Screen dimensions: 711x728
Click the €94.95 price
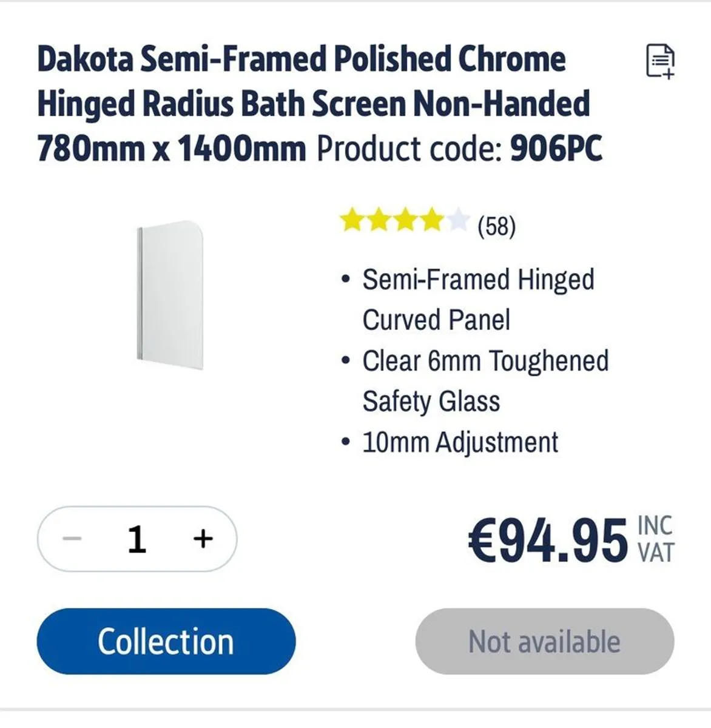click(547, 540)
